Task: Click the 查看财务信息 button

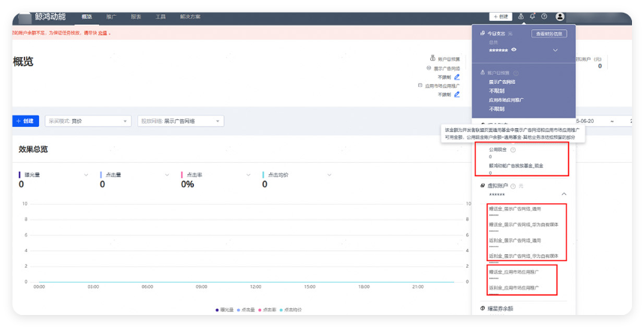Action: coord(549,34)
